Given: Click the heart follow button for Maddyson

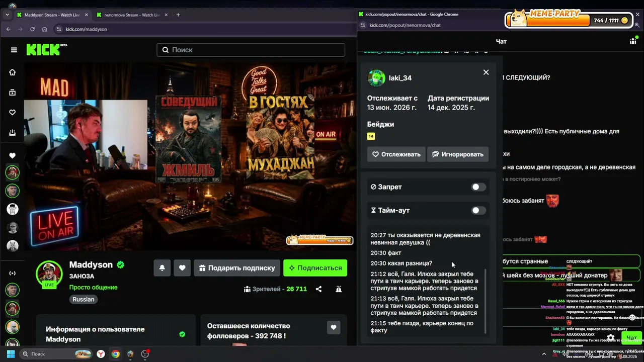Looking at the screenshot, I should [x=182, y=268].
